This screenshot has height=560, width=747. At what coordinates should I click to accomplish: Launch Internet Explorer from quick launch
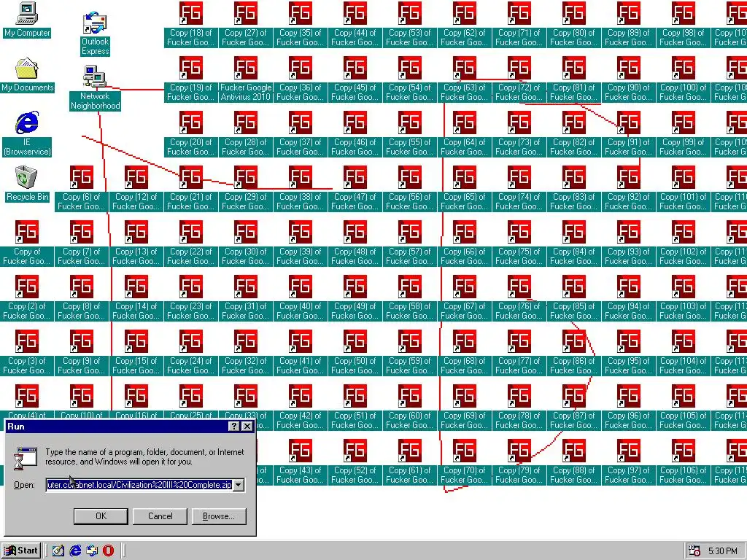tap(75, 551)
